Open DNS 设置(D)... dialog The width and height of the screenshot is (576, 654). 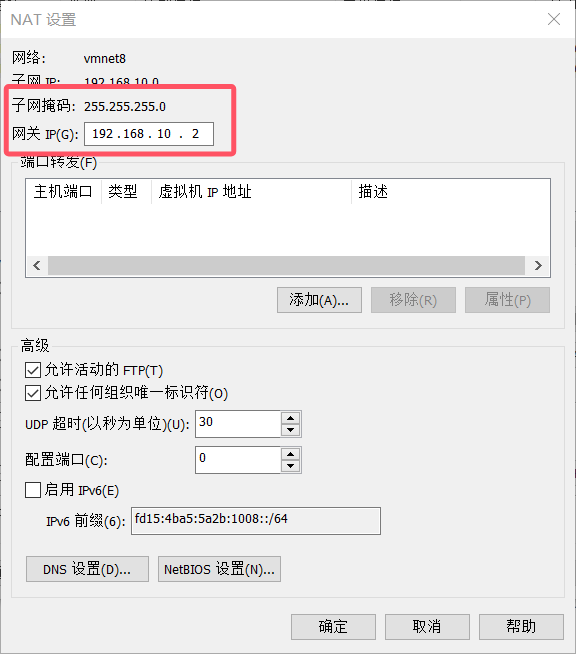point(87,569)
